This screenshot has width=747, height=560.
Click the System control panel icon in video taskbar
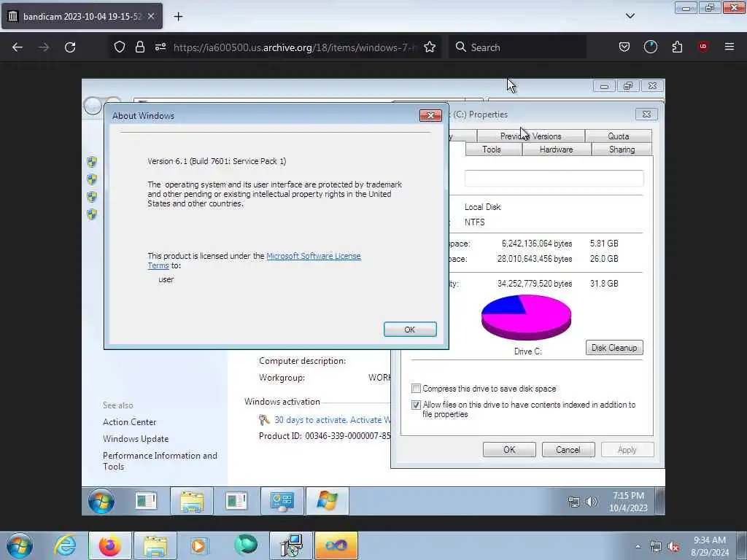[x=282, y=501]
